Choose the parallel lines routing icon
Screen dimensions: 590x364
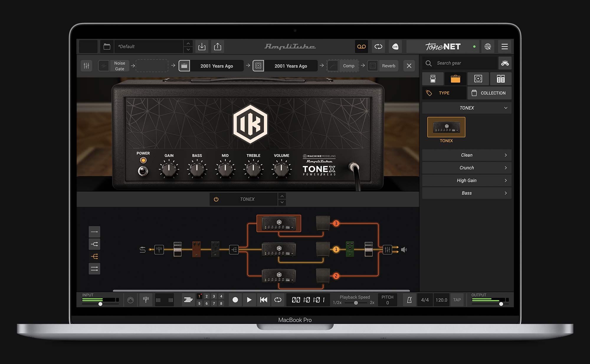[94, 269]
